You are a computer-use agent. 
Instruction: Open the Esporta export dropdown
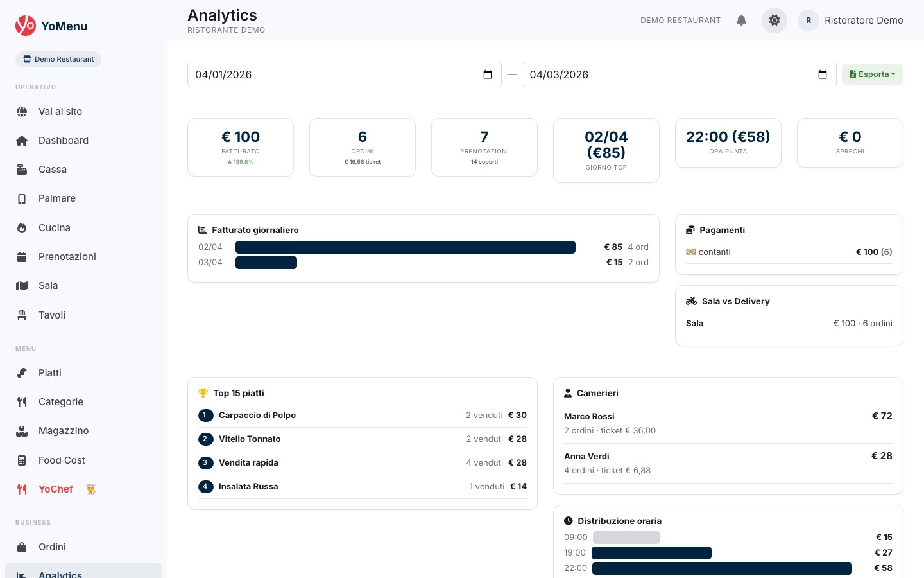point(873,74)
